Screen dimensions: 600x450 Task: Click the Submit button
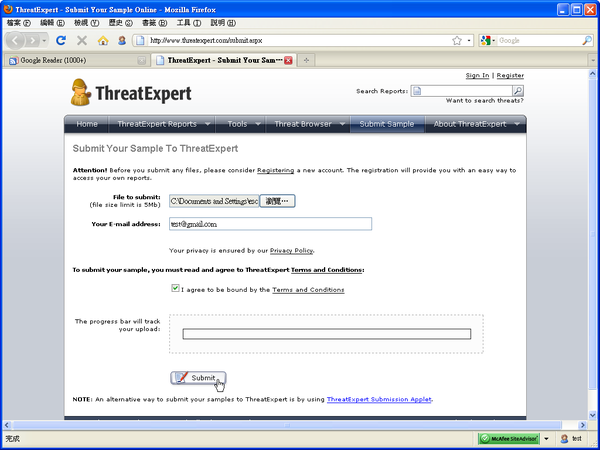tap(198, 378)
